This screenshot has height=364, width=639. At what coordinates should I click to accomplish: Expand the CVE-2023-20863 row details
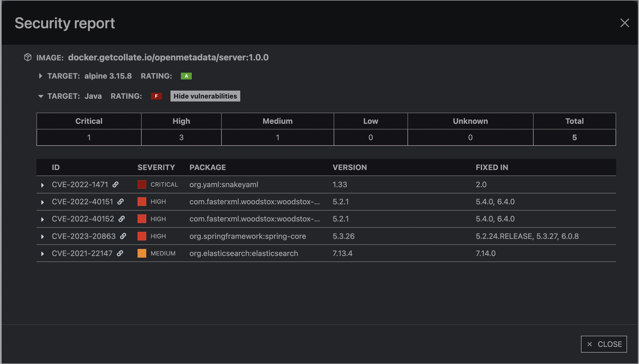click(x=42, y=237)
